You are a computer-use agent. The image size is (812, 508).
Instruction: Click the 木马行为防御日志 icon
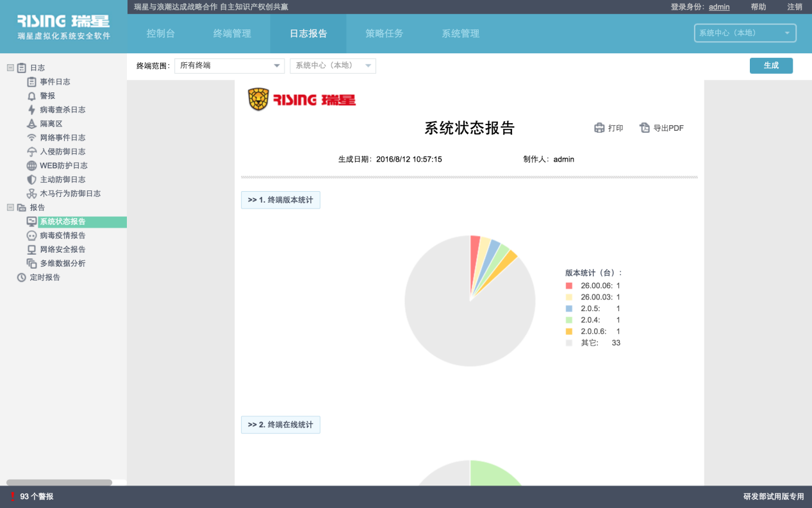(x=31, y=194)
